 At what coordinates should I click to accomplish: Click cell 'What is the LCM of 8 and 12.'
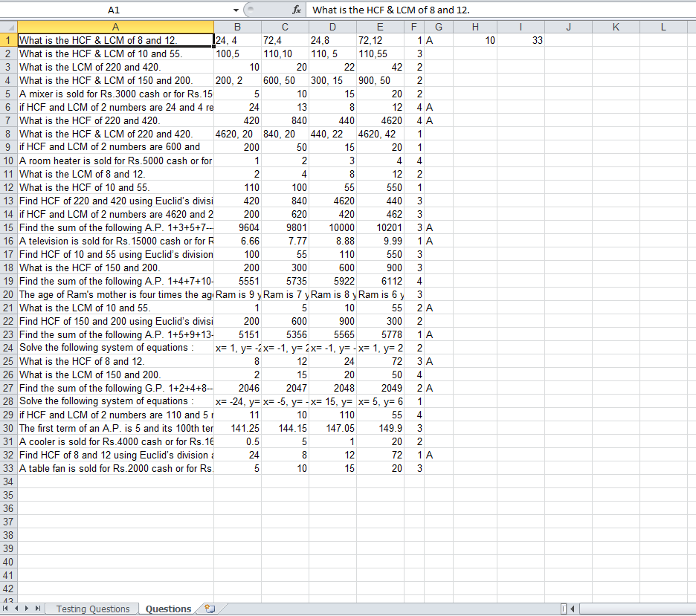[x=115, y=174]
